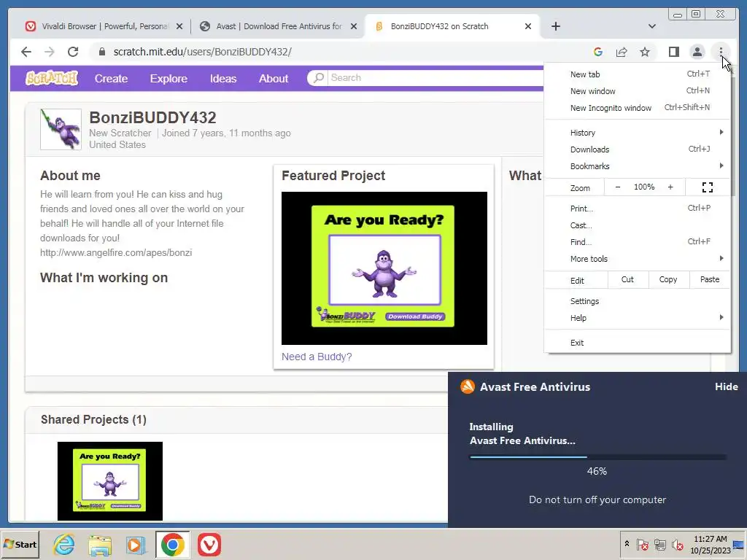Show hidden system tray icons
747x560 pixels.
627,544
